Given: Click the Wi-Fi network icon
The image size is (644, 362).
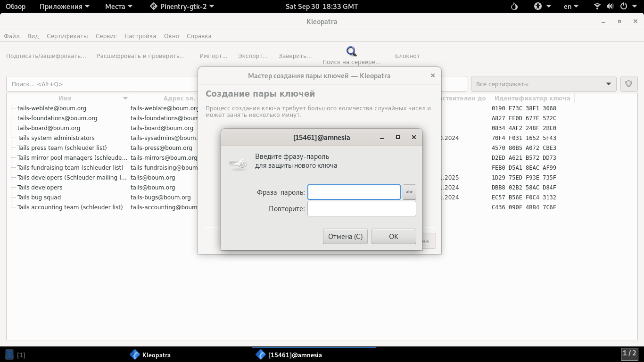Looking at the screenshot, I should (x=597, y=7).
